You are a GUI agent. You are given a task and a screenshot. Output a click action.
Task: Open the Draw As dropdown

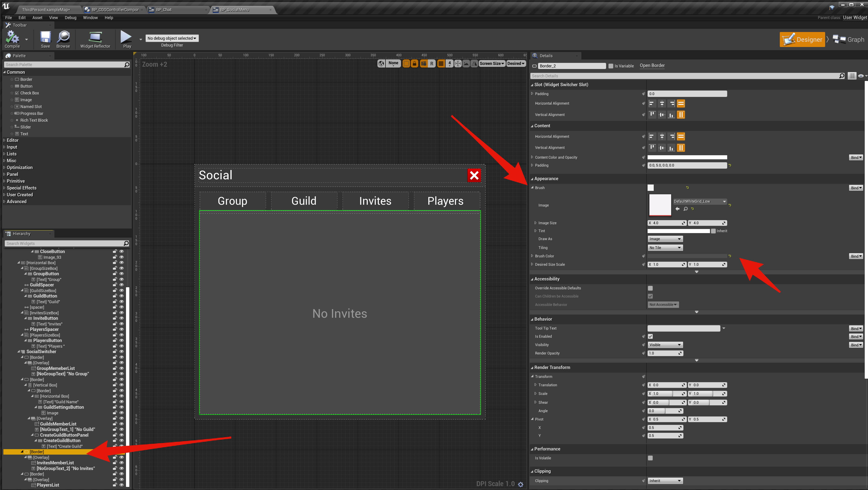665,239
